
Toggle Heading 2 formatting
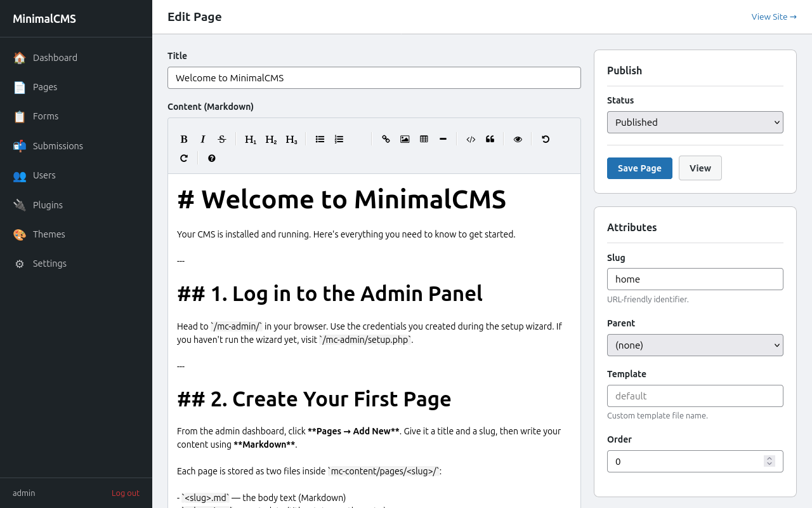(271, 139)
